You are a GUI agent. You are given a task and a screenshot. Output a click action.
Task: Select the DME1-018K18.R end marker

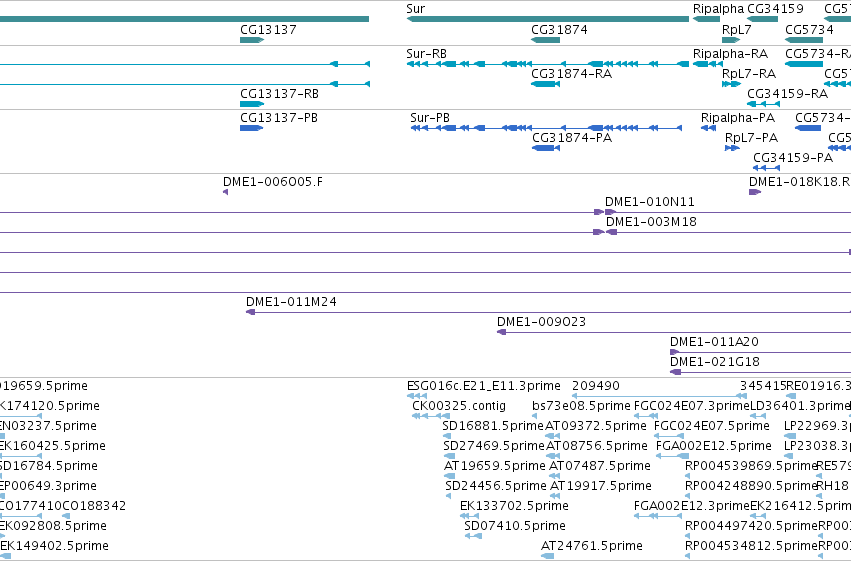pos(755,192)
